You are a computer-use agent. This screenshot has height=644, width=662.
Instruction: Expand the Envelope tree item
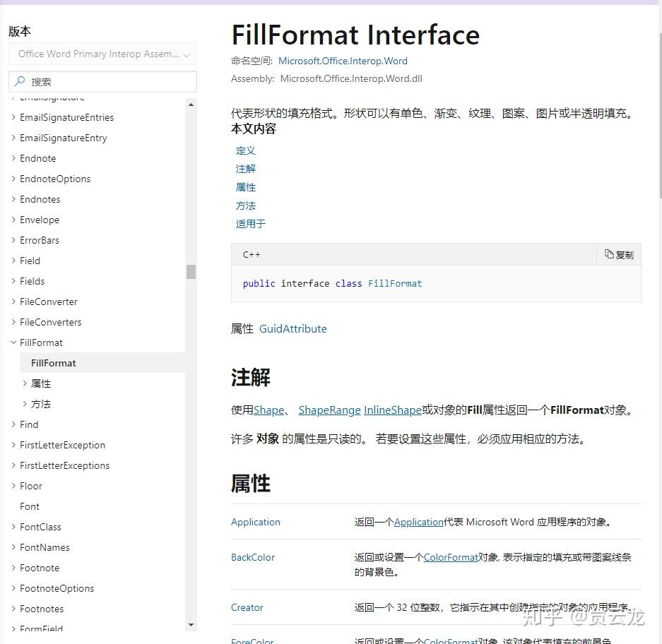[13, 220]
